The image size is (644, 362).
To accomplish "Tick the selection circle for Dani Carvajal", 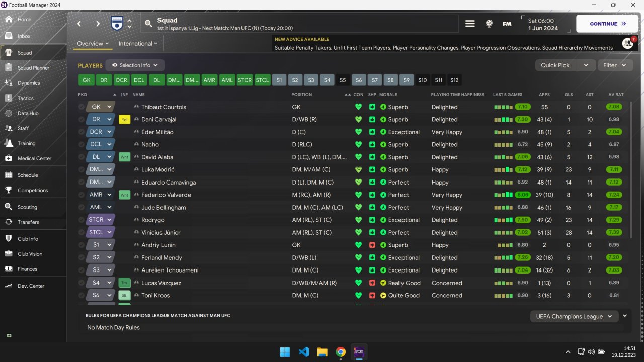I will (x=82, y=119).
